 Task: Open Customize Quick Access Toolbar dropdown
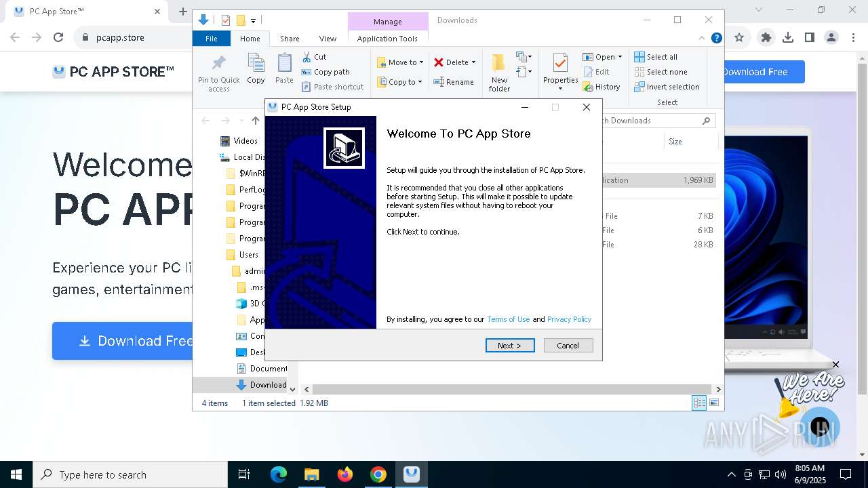click(x=253, y=21)
